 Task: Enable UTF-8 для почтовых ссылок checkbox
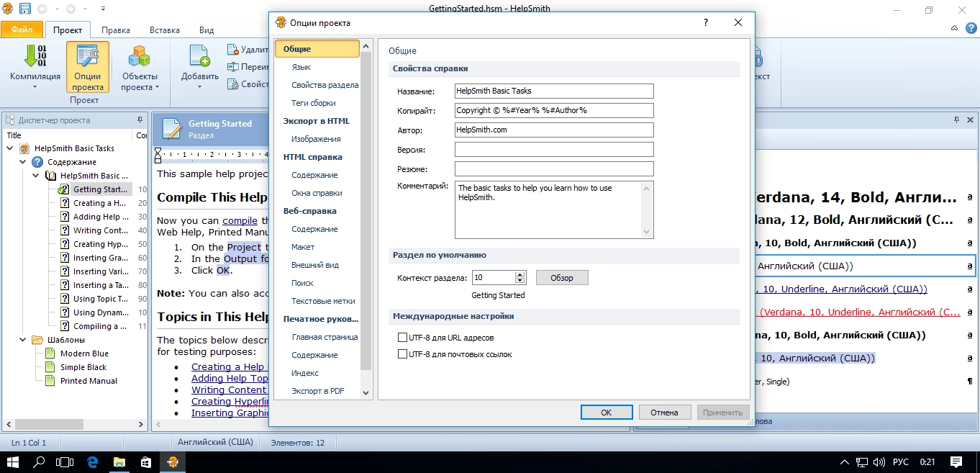tap(402, 354)
